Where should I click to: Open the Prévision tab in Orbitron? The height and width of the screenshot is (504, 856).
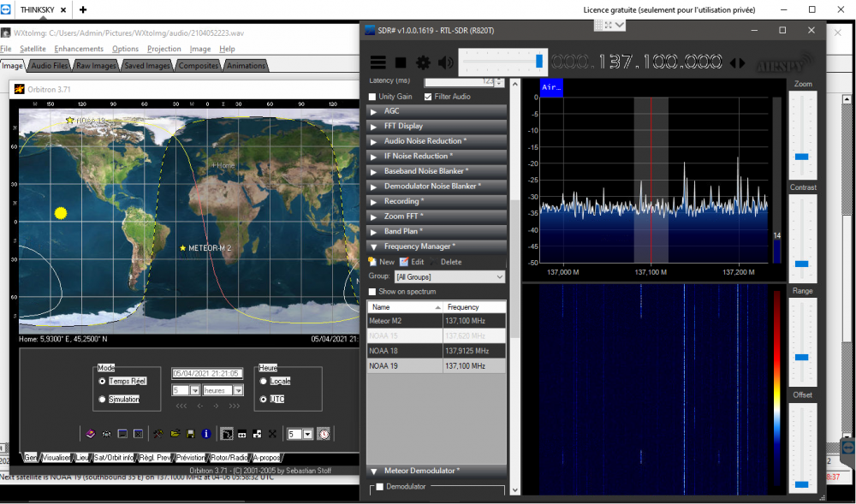[x=191, y=458]
